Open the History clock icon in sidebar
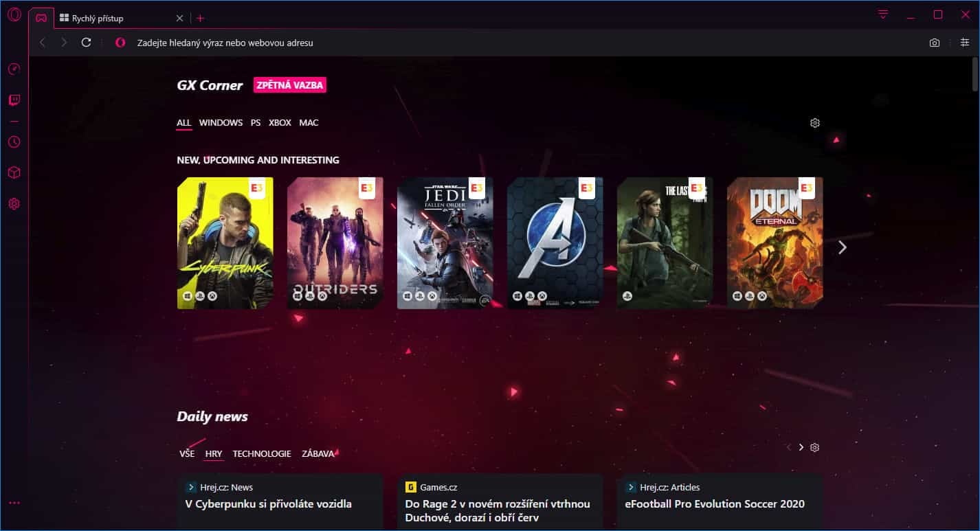 14,142
